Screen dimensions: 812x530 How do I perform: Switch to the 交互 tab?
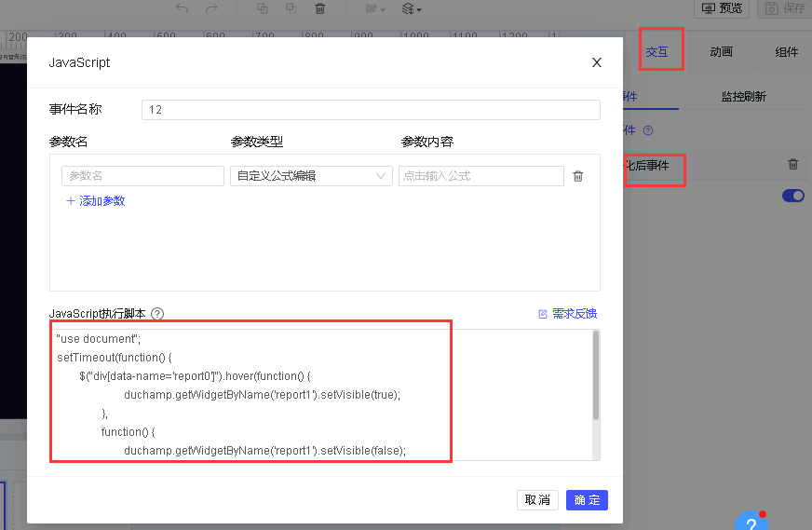pos(656,52)
